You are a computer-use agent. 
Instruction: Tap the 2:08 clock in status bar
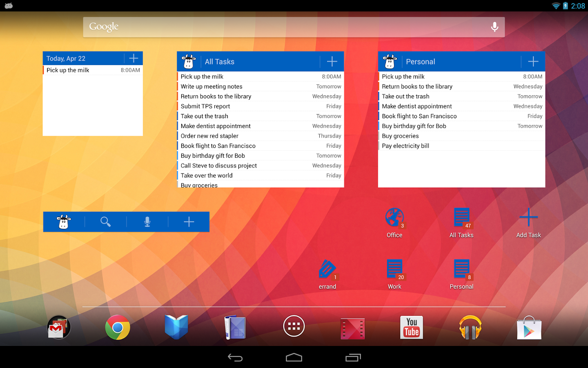click(578, 6)
